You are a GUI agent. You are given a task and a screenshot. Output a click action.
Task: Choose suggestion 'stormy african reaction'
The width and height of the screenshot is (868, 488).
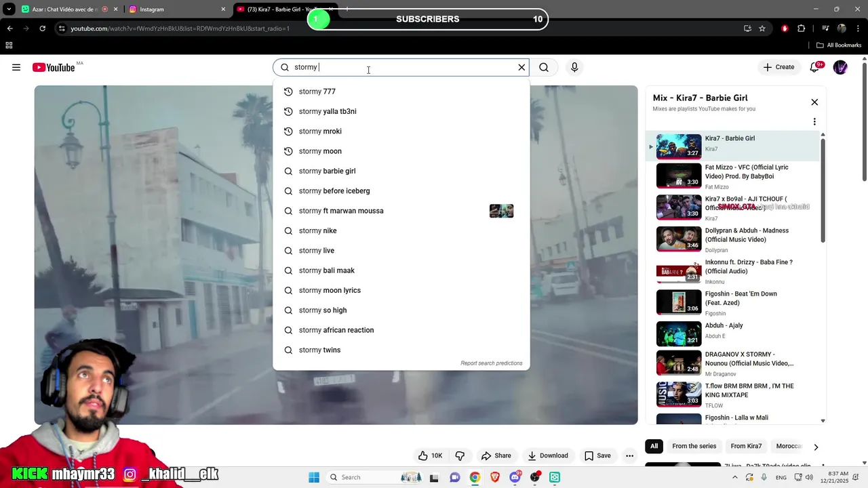(x=401, y=330)
